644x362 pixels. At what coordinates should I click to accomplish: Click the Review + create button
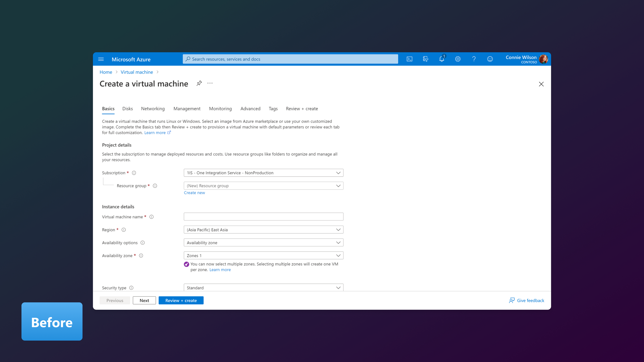(181, 300)
